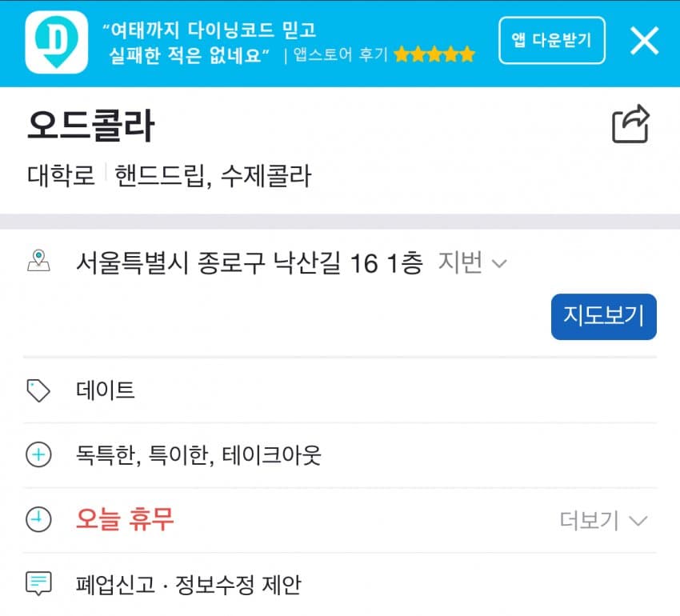
Task: Close the app download banner
Action: click(x=644, y=40)
